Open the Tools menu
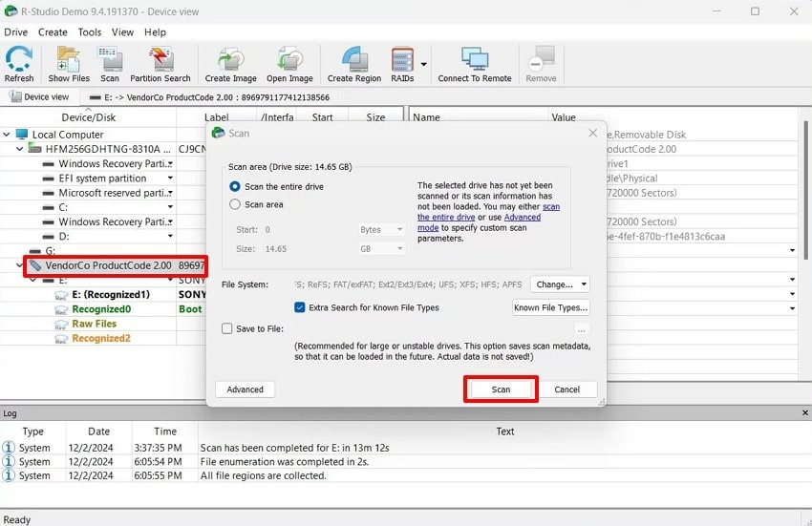Image resolution: width=812 pixels, height=526 pixels. [90, 32]
